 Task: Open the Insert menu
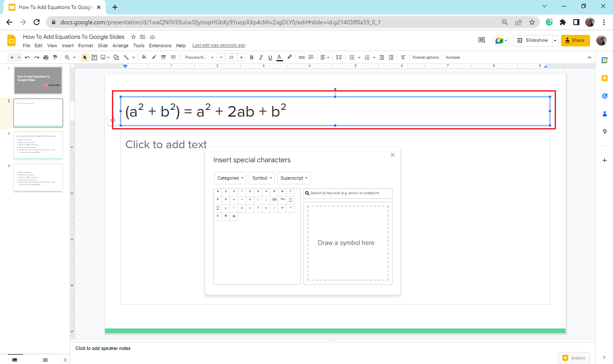pyautogui.click(x=68, y=45)
